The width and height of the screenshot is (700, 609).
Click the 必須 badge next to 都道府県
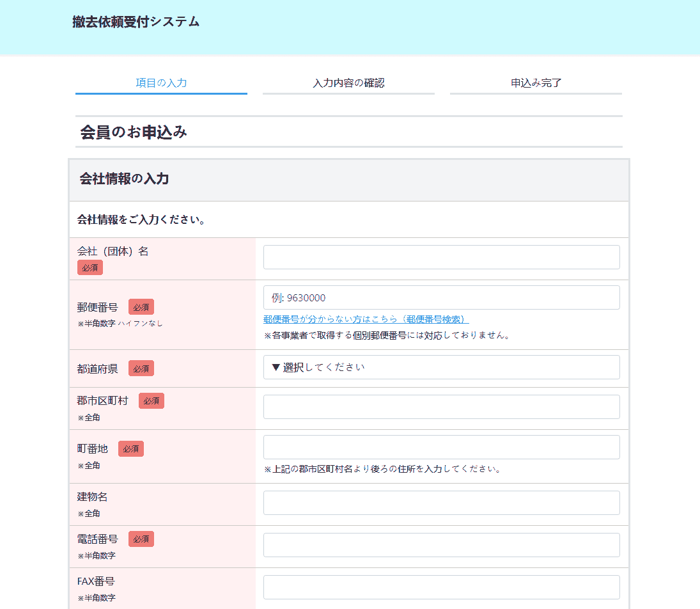point(141,368)
